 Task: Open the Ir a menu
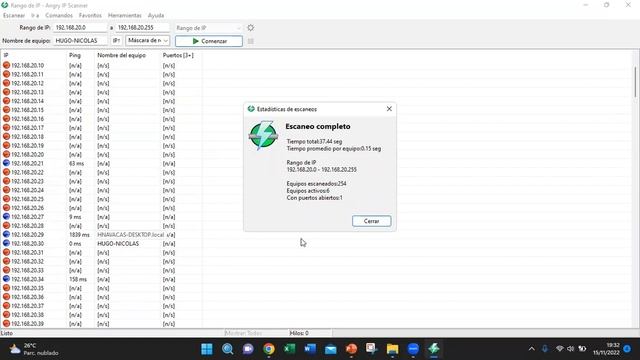click(x=35, y=15)
